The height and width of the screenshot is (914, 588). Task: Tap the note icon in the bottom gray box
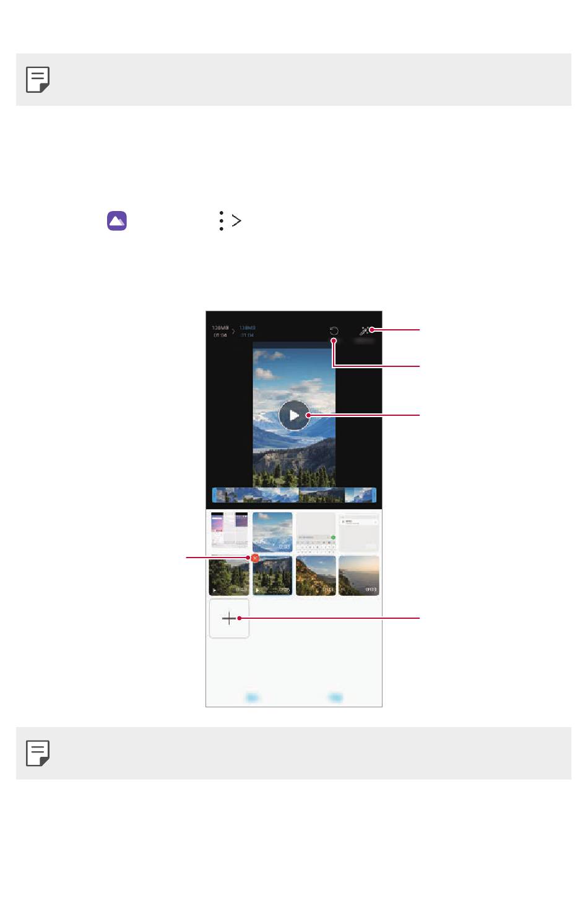[38, 753]
